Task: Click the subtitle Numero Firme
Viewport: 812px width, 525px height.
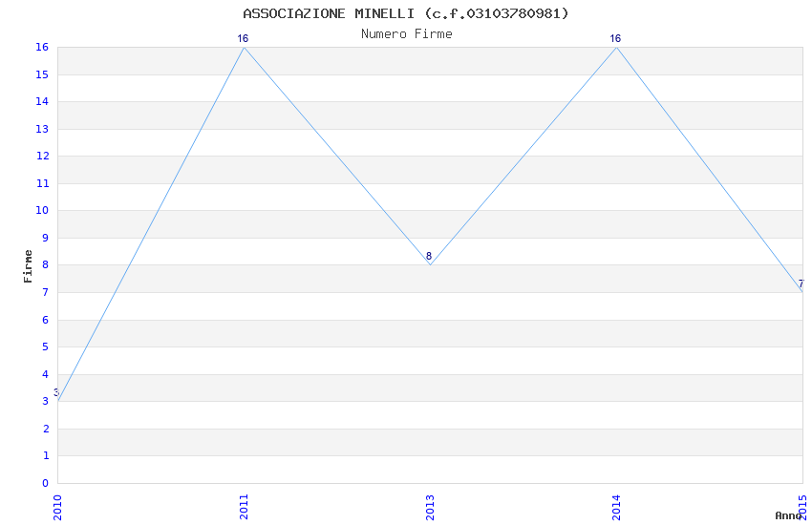Action: 407,34
